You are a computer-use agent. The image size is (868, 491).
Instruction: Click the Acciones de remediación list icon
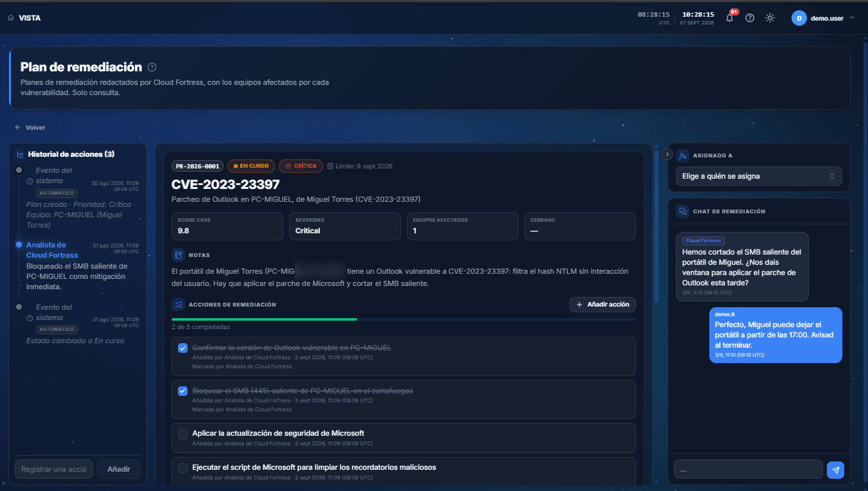(179, 305)
